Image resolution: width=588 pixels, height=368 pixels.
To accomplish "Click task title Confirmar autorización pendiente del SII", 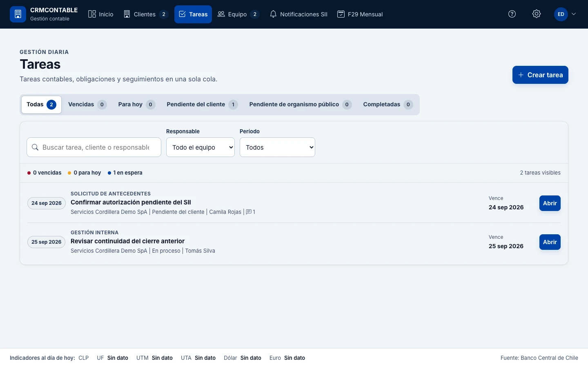I will tap(131, 202).
